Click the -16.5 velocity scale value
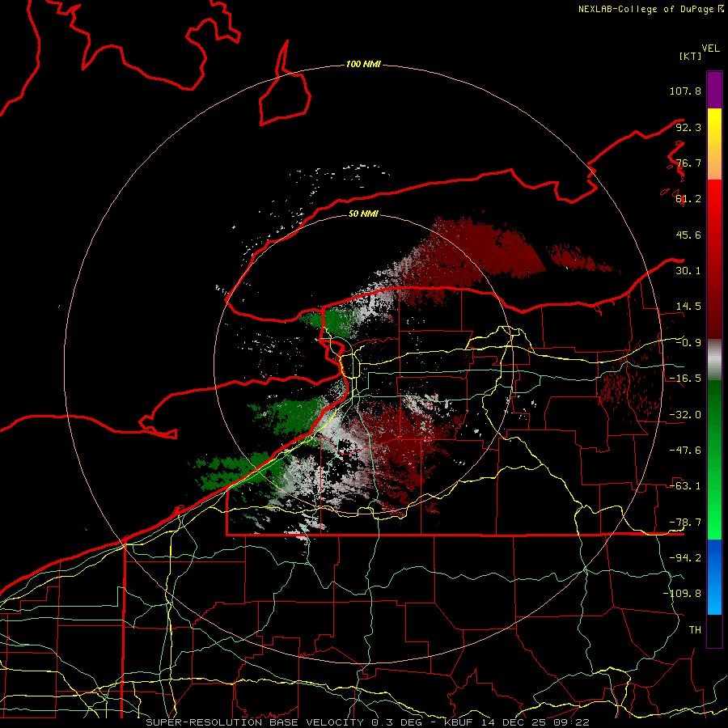 point(685,379)
